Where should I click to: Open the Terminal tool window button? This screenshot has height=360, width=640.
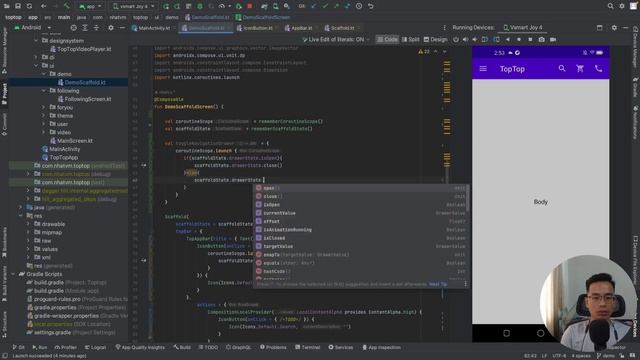[307, 347]
